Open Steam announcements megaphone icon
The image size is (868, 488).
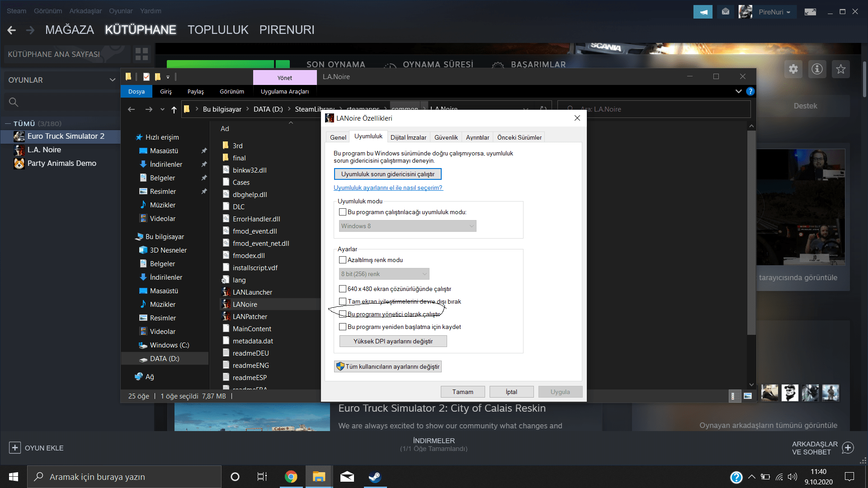tap(703, 12)
